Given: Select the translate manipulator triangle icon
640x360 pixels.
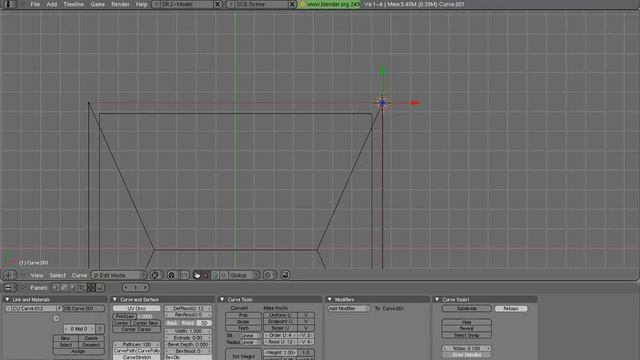Looking at the screenshot, I should pos(205,275).
